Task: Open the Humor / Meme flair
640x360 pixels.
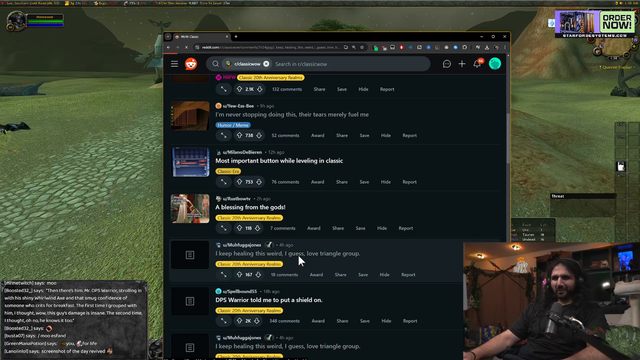Action: (233, 125)
